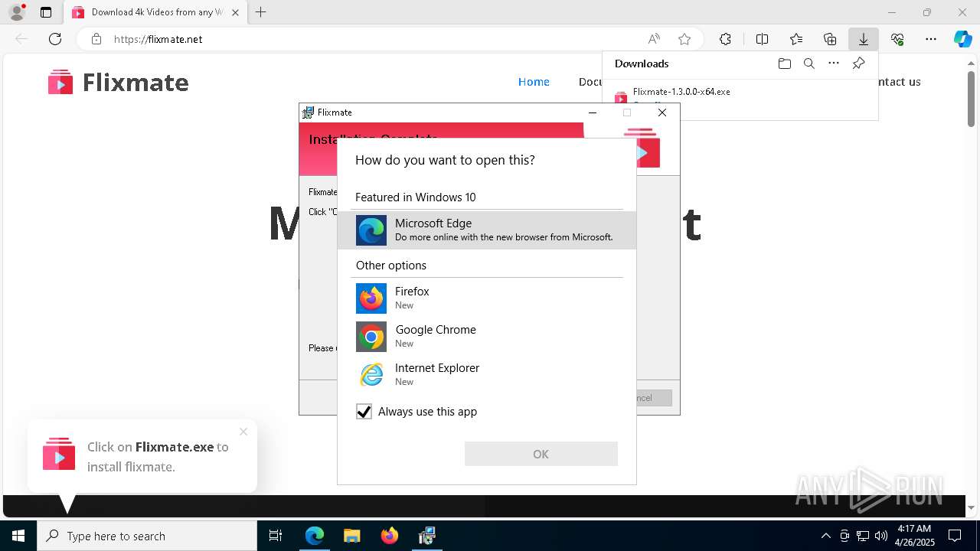Launch the Copilot sidebar icon

tap(962, 39)
